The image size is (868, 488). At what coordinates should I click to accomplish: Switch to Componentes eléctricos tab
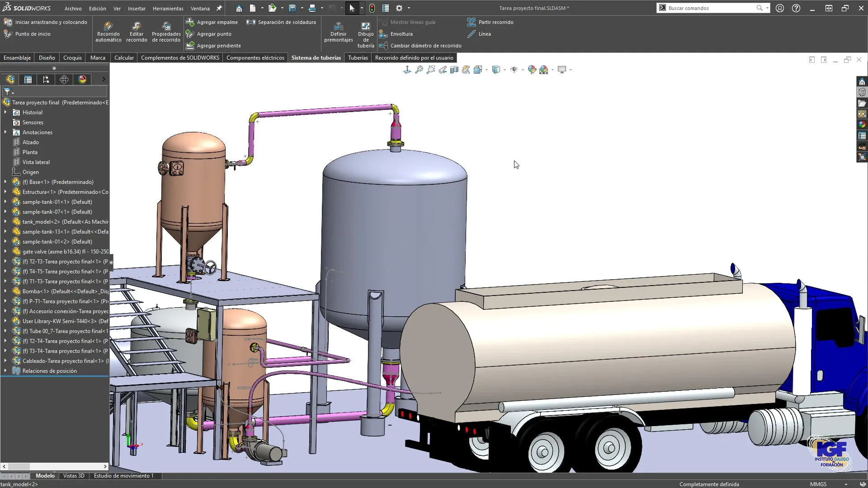[x=255, y=58]
